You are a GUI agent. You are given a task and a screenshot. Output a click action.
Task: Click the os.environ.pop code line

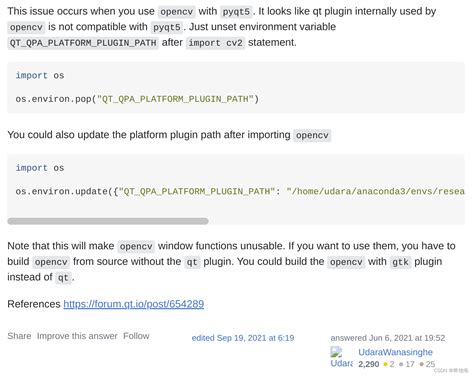(137, 99)
